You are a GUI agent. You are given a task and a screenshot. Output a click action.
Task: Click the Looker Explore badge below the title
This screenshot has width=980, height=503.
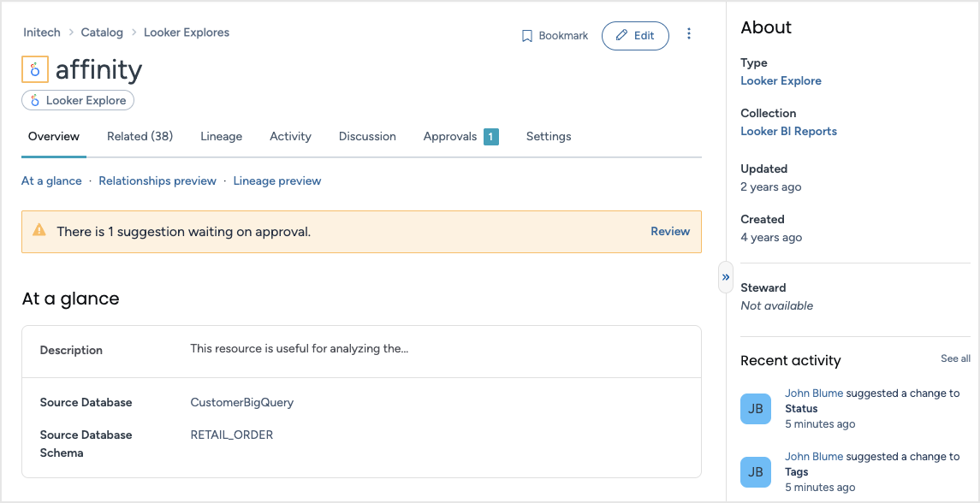pos(77,100)
